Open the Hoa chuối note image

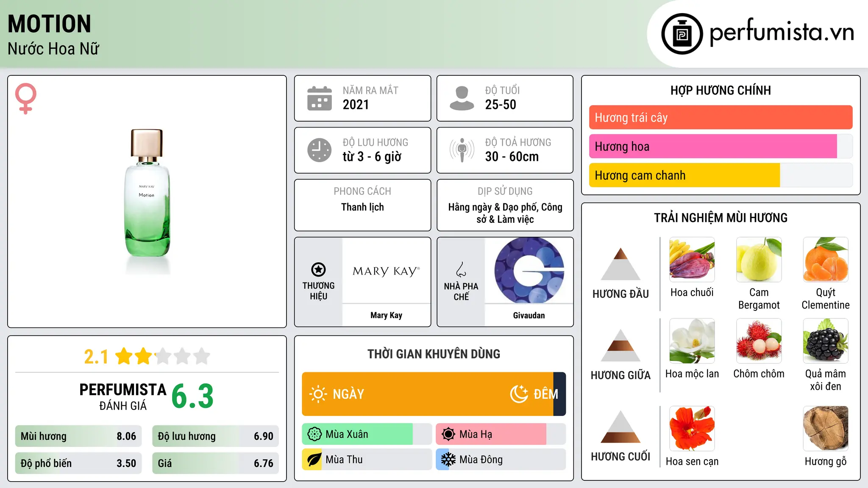(x=692, y=260)
